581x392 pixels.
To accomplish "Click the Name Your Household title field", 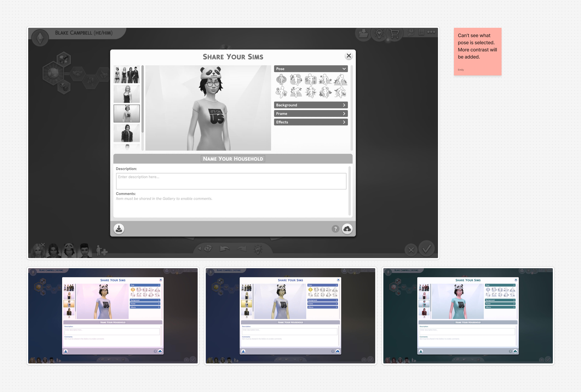I will [x=233, y=159].
